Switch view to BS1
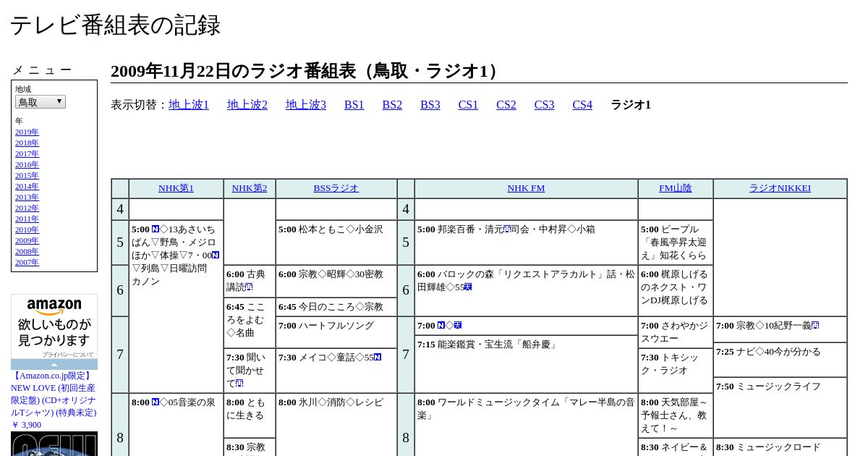The height and width of the screenshot is (456, 868). click(354, 105)
